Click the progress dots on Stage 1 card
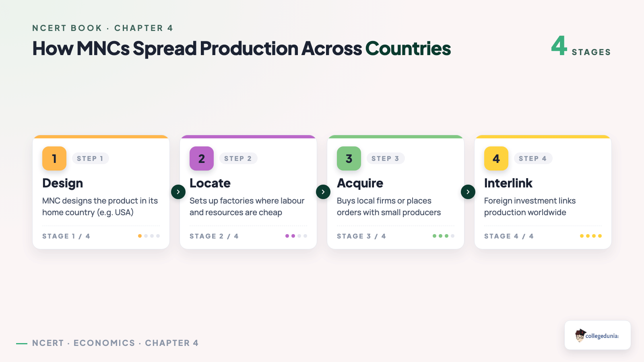This screenshot has width=644, height=362. 149,236
